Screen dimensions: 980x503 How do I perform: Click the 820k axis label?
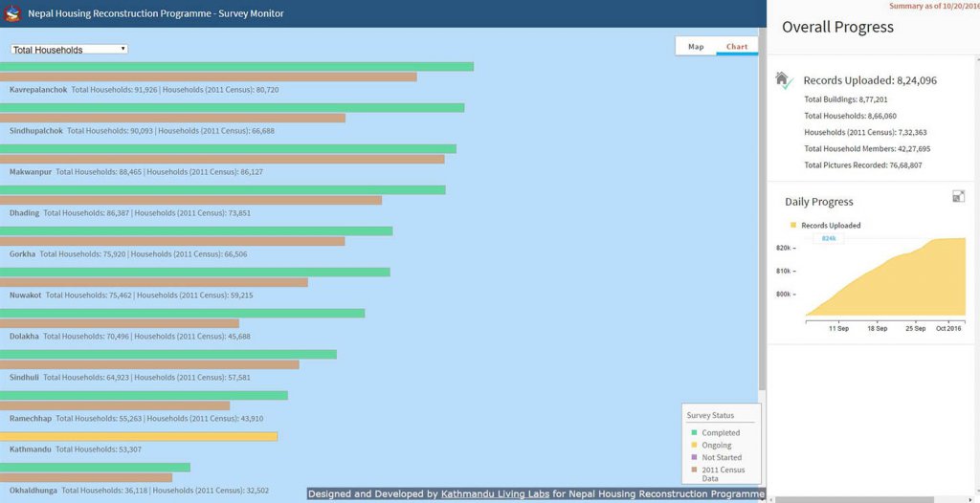(785, 248)
